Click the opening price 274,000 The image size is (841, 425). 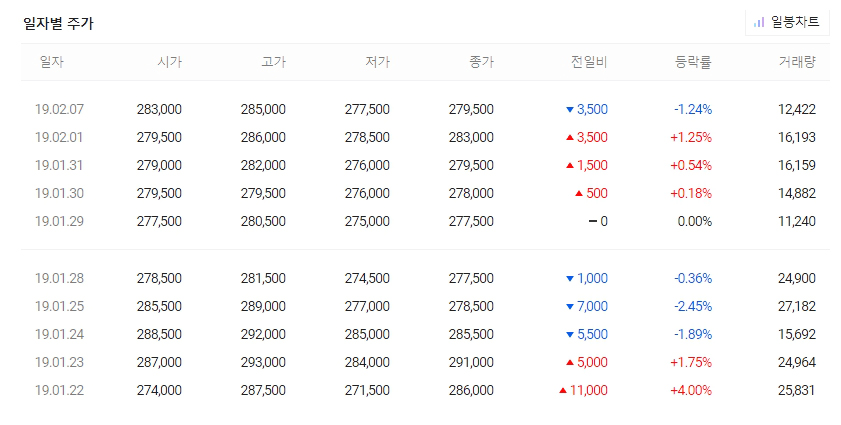(x=159, y=390)
